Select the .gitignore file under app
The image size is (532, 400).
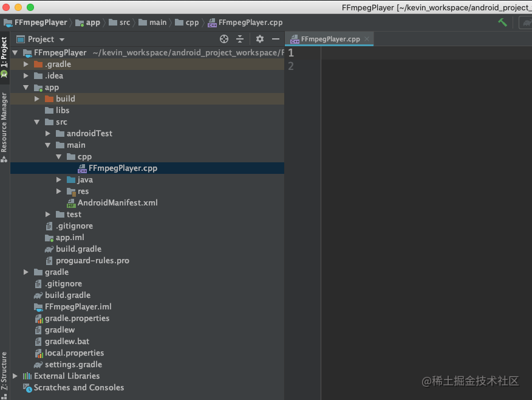(x=147, y=226)
